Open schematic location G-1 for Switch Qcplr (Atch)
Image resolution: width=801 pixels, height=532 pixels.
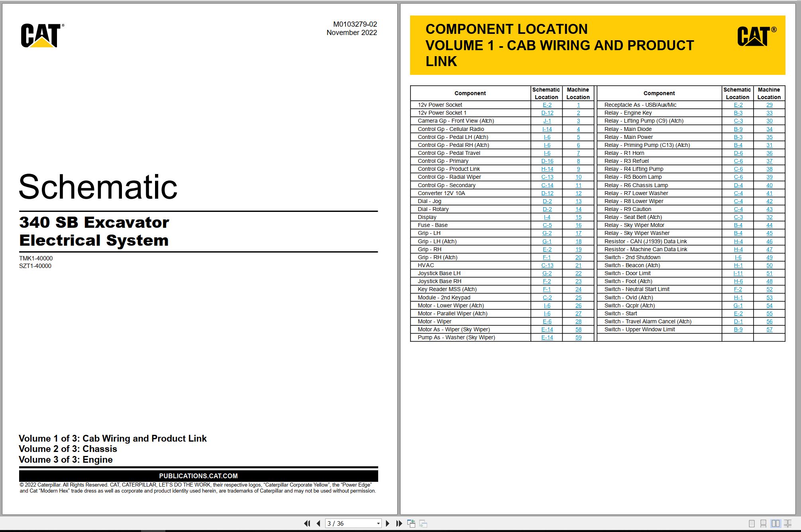(738, 305)
